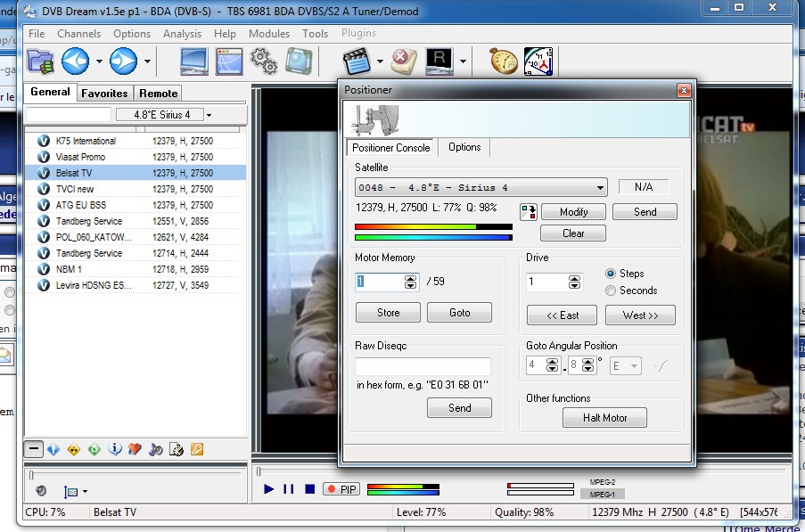
Task: Click the red heart favorites icon
Action: 135,450
